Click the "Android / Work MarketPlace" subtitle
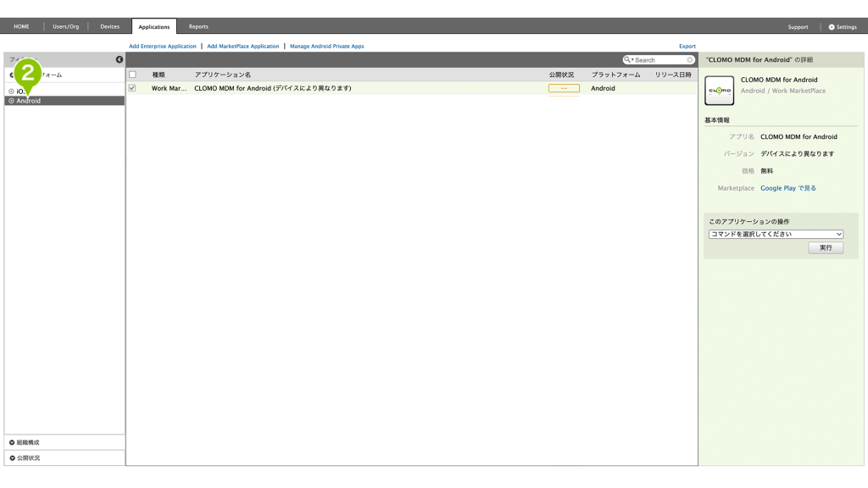The height and width of the screenshot is (488, 868). coord(783,91)
